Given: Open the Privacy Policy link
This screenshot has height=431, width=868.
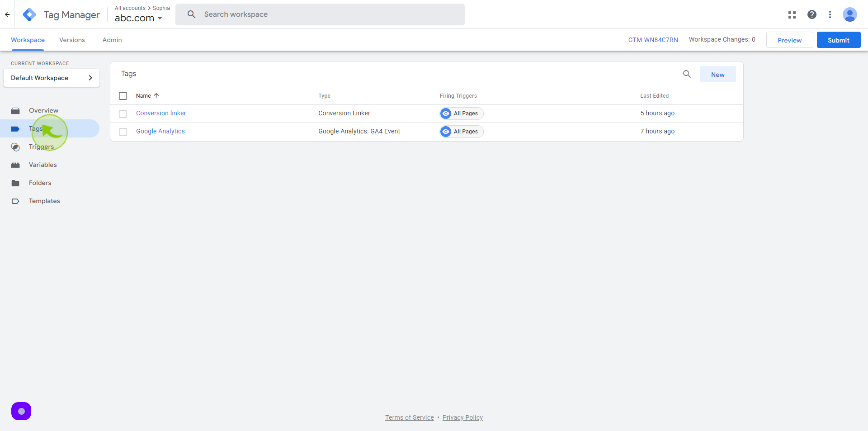Looking at the screenshot, I should click(x=462, y=417).
